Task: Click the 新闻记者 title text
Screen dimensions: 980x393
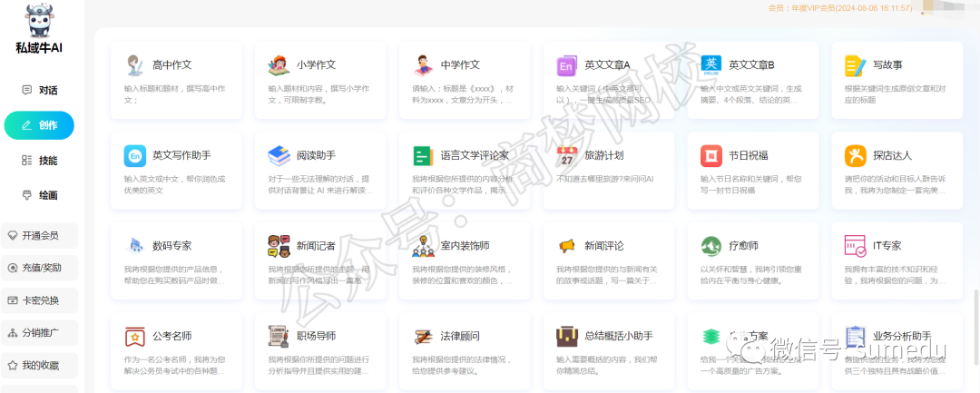Action: click(317, 246)
